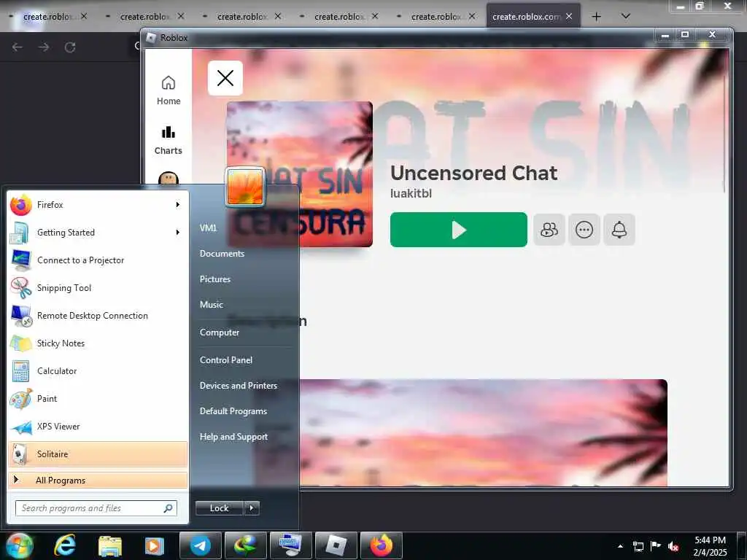Click the Search programs and files field

point(96,508)
